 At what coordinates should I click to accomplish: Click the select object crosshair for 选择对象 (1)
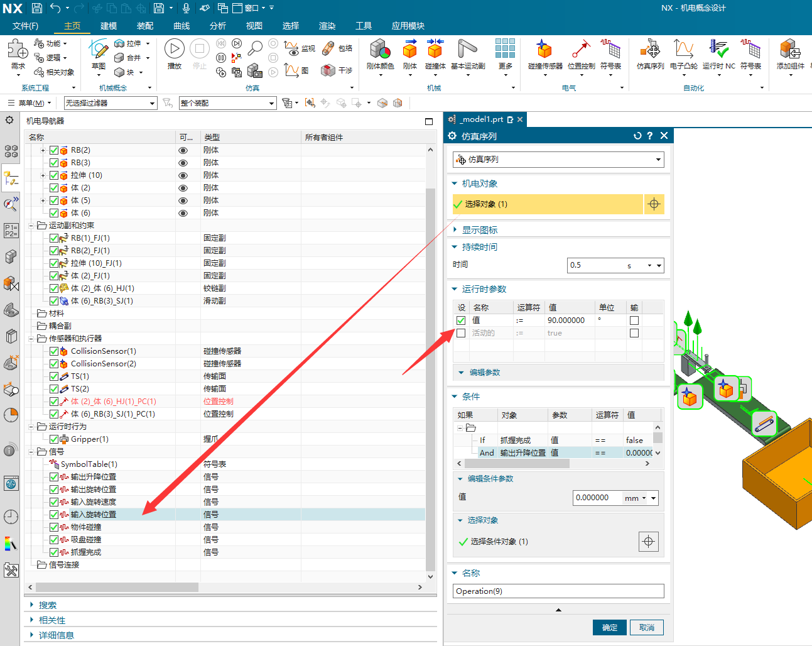coord(654,204)
